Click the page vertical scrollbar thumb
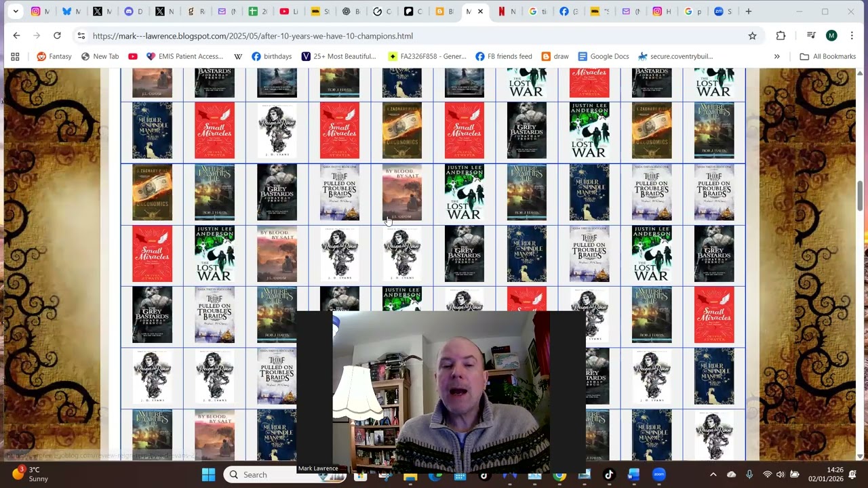This screenshot has height=488, width=868. coord(860,197)
